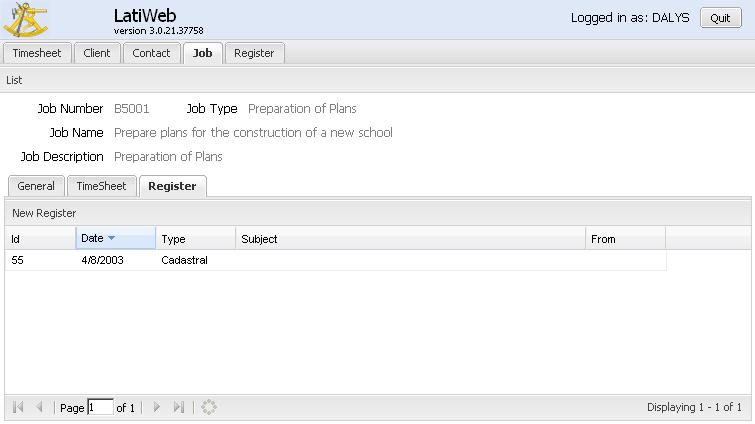Show the TimeSheet job sub-tab
Screen dimensions: 755x424
tap(101, 186)
